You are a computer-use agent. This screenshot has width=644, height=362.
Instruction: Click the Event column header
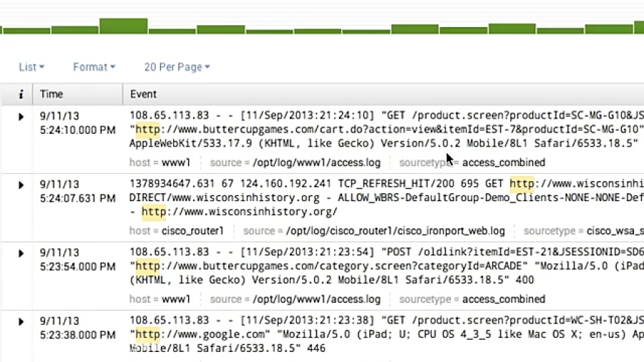pos(143,94)
